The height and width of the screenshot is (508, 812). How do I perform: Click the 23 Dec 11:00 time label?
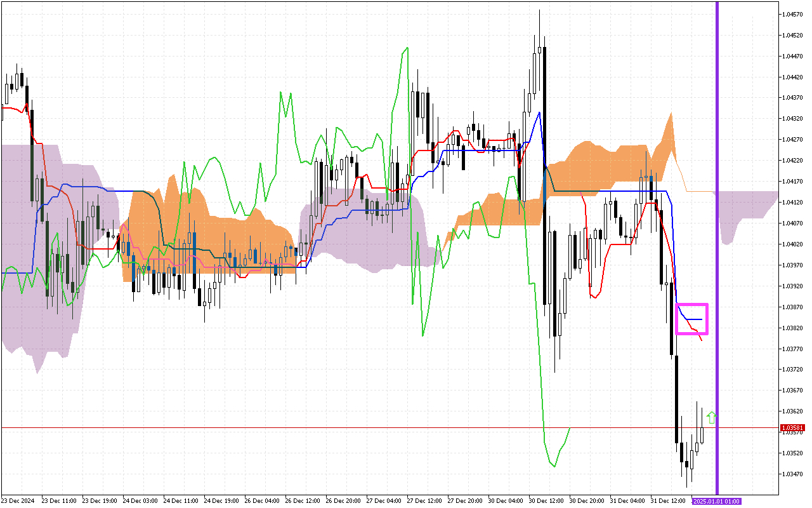tap(59, 501)
